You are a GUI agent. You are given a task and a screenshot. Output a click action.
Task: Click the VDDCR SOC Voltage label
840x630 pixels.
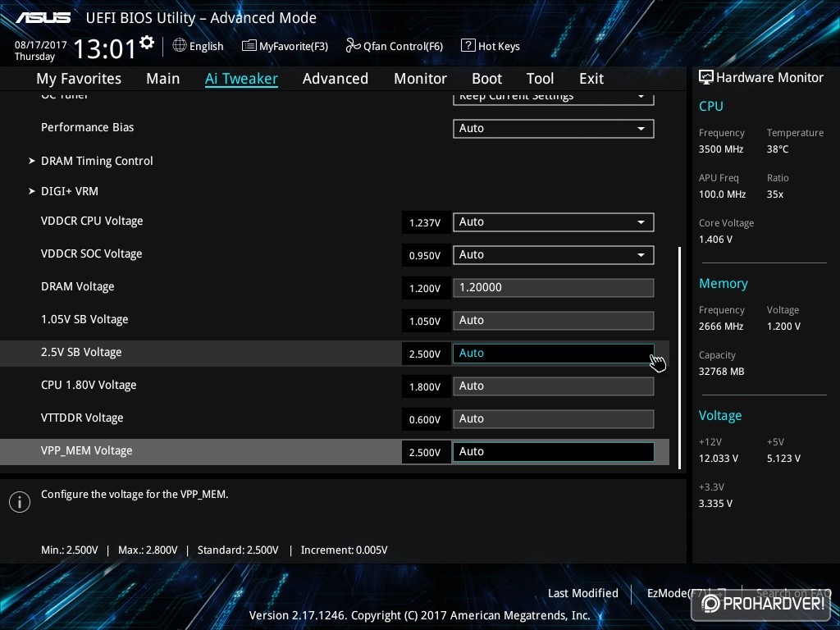point(92,254)
